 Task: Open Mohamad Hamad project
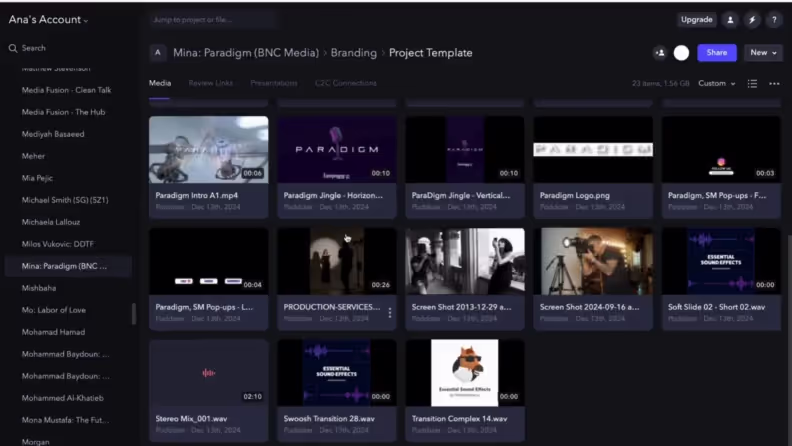(x=53, y=332)
